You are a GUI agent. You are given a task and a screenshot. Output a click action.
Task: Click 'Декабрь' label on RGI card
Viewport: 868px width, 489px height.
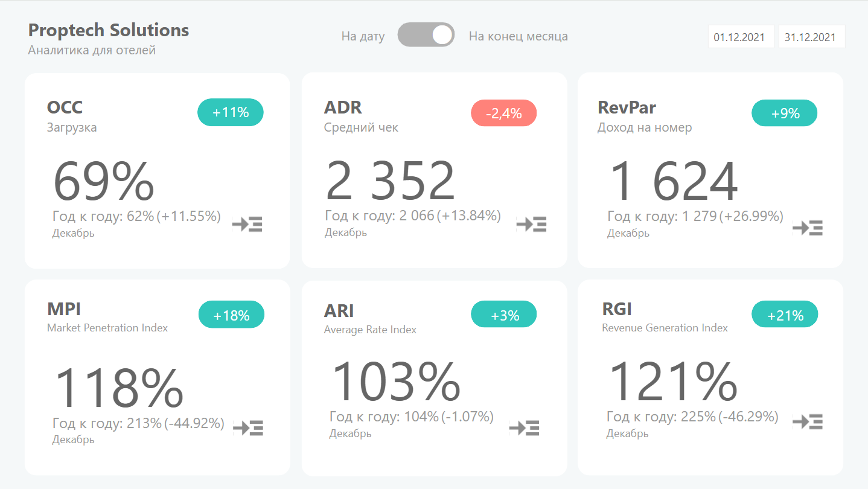[627, 433]
